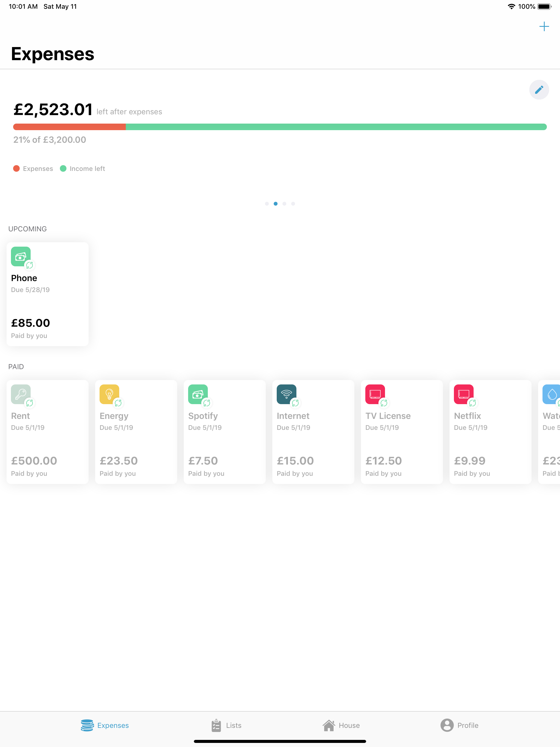Tap the recurring badge on Rent card

pyautogui.click(x=30, y=403)
